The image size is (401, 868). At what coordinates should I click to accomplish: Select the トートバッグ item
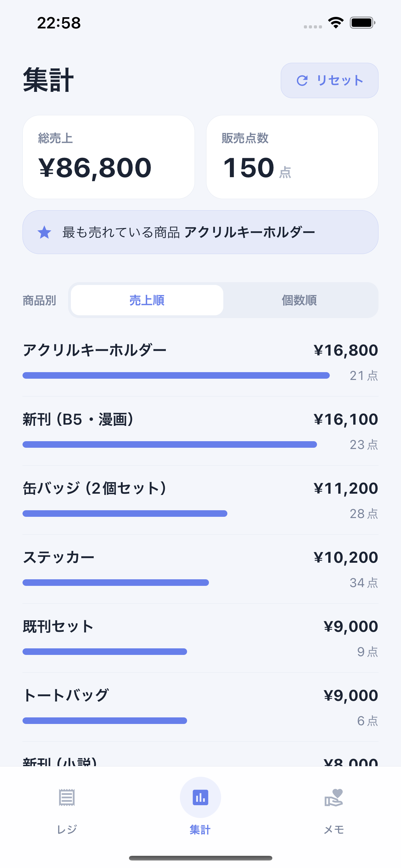200,707
